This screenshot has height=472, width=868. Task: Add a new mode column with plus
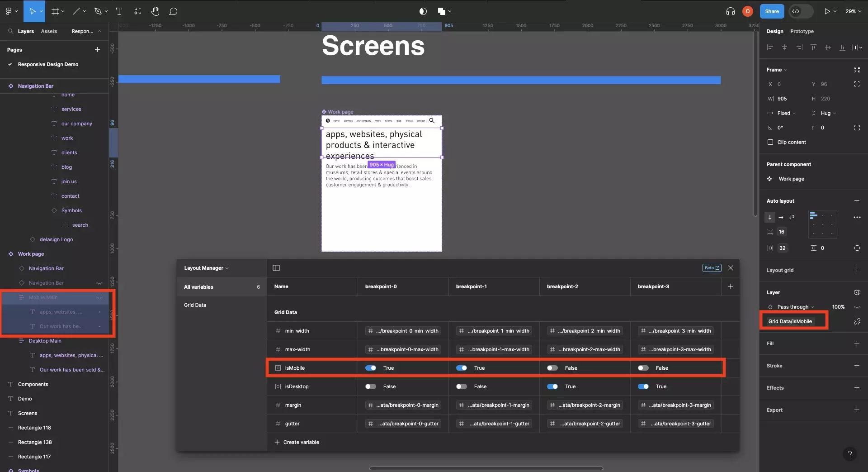click(x=731, y=286)
